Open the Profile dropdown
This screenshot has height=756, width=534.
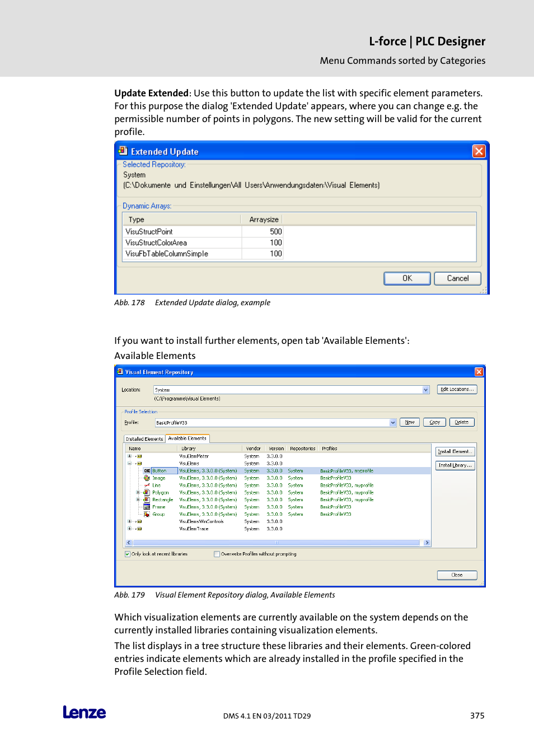pyautogui.click(x=393, y=423)
